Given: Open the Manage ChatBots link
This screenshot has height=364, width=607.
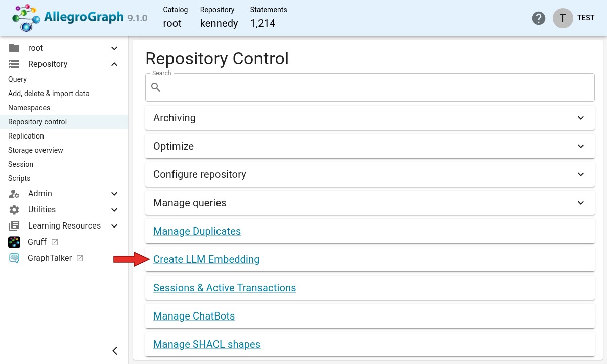Looking at the screenshot, I should tap(194, 316).
